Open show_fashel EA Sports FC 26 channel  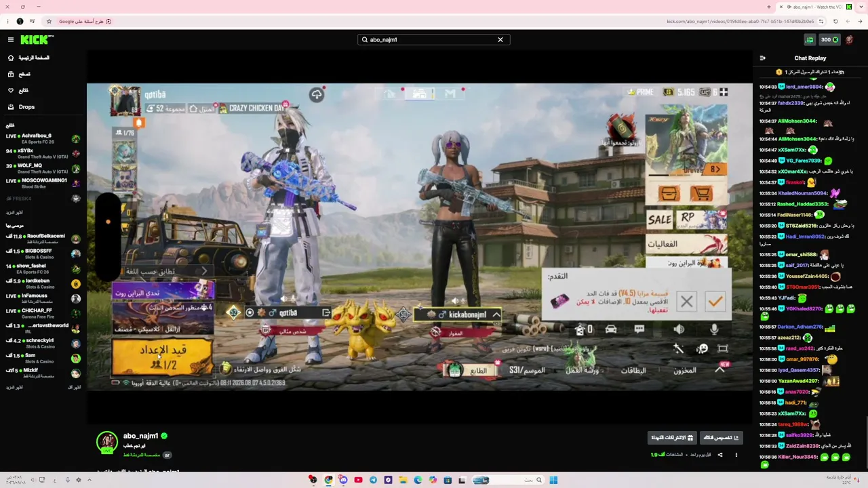[42, 268]
